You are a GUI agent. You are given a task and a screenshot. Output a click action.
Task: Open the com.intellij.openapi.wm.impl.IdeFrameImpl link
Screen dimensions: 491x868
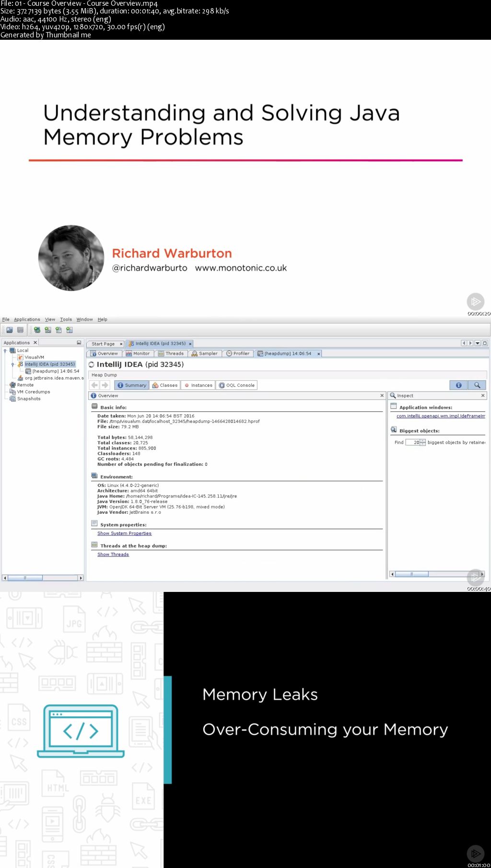(441, 416)
